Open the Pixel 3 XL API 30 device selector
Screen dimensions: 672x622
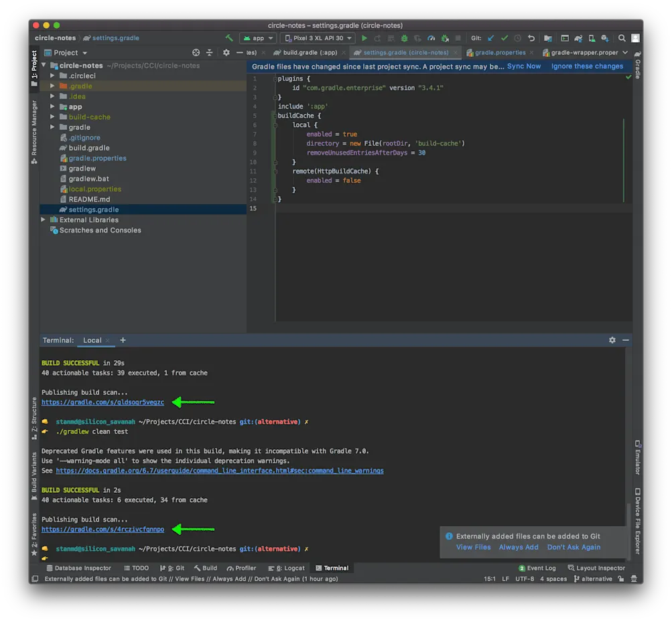(x=317, y=38)
